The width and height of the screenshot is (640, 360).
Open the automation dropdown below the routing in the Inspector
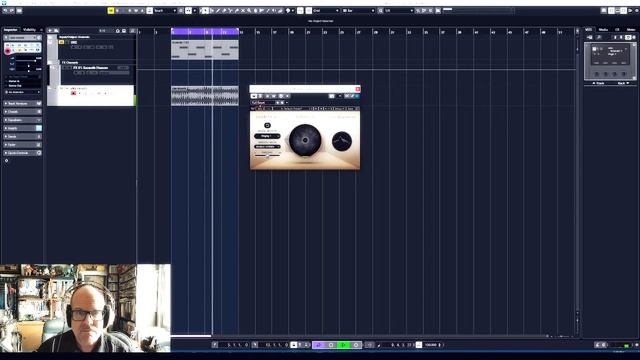22,92
